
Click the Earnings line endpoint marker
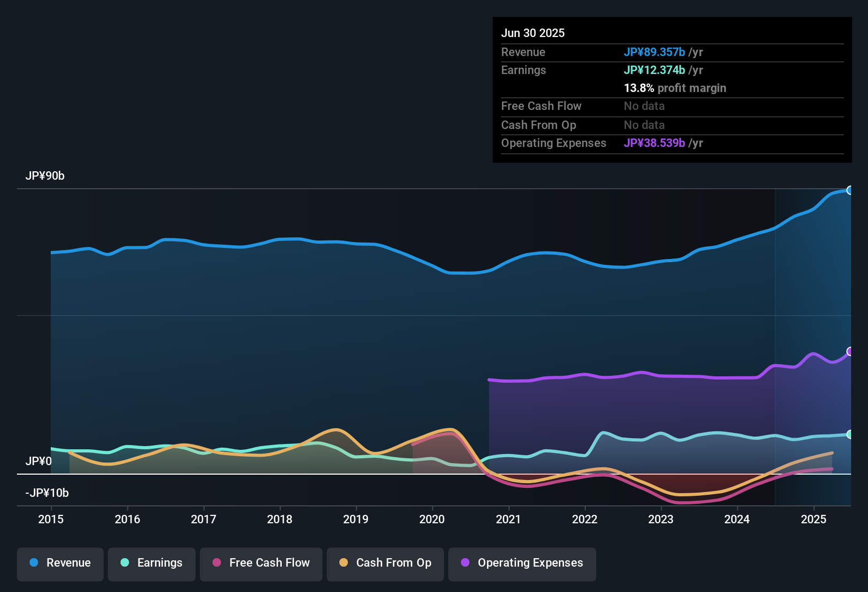850,434
